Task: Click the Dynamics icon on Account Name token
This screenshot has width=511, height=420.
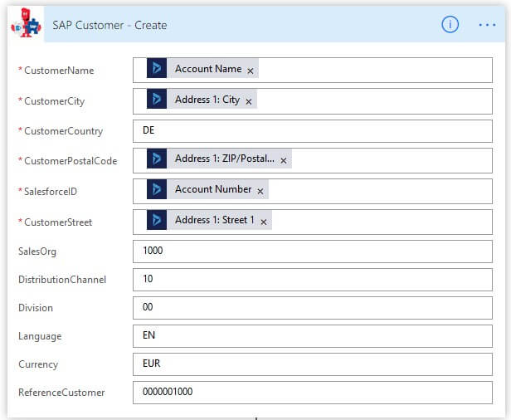Action: tap(157, 69)
